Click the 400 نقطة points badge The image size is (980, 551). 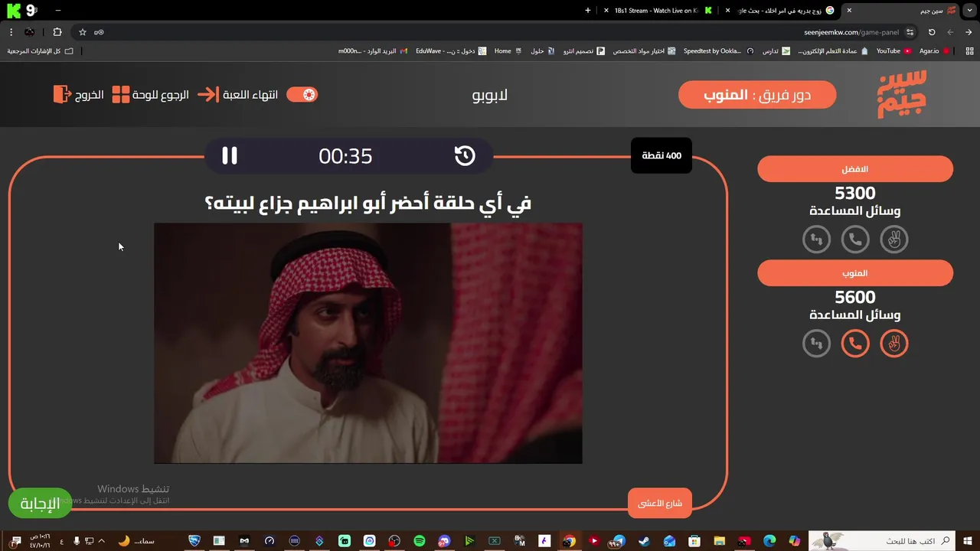pos(661,155)
